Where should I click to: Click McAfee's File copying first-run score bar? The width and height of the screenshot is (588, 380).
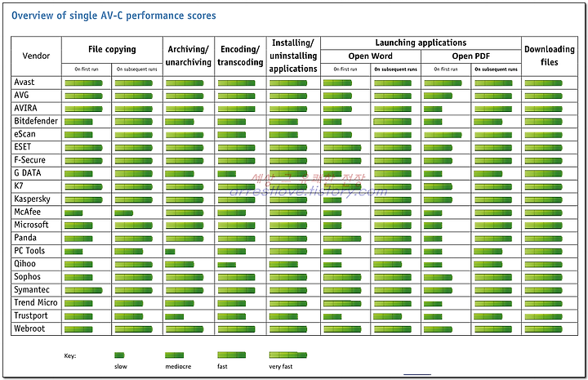point(73,213)
